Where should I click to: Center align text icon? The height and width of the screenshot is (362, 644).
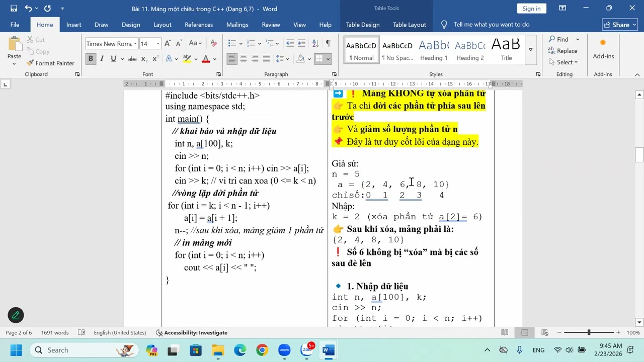pos(244,59)
